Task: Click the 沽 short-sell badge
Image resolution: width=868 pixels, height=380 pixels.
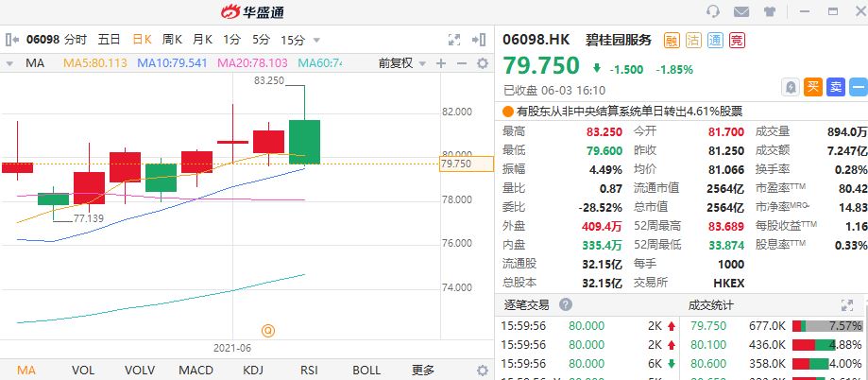Action: coord(693,40)
